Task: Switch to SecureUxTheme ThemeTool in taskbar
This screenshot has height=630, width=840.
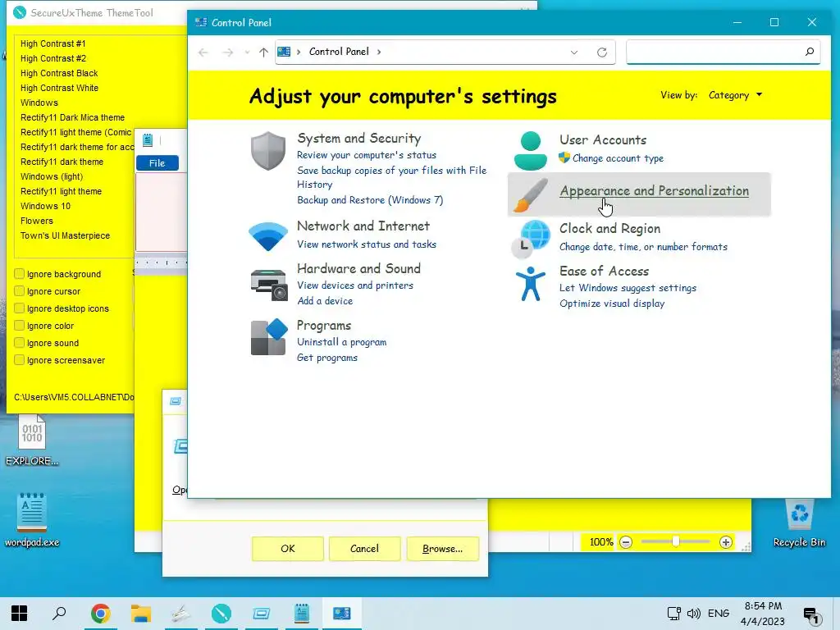Action: 221,613
